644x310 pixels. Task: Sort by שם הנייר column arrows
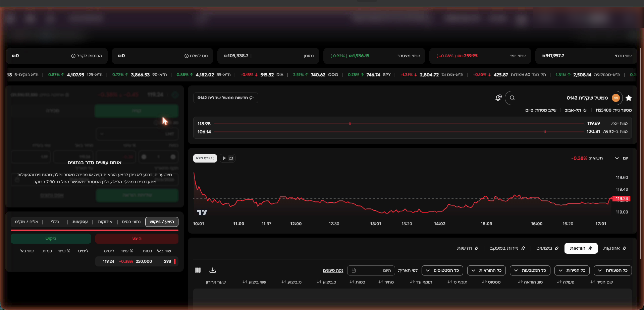coord(593,282)
